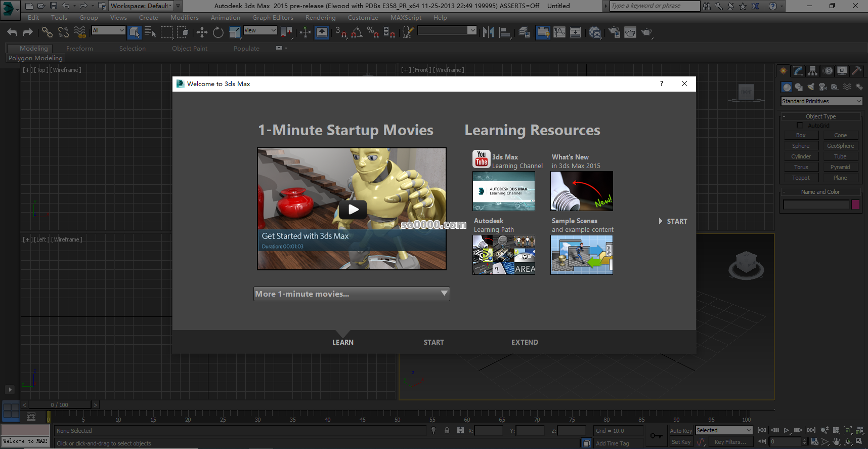
Task: Expand the More 1-minute movies dropdown
Action: tap(352, 294)
